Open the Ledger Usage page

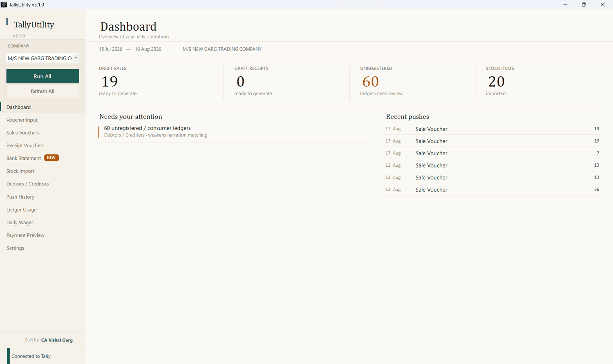43,210
